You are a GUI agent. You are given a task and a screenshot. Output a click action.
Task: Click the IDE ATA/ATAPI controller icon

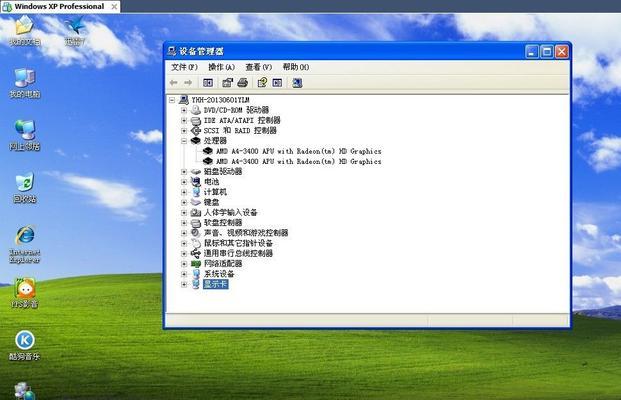196,120
